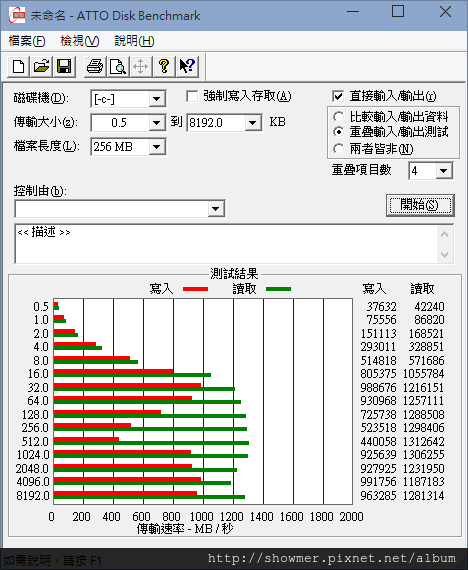
Task: Uncheck the 直接輸入/輸出 checkbox
Action: click(x=338, y=96)
